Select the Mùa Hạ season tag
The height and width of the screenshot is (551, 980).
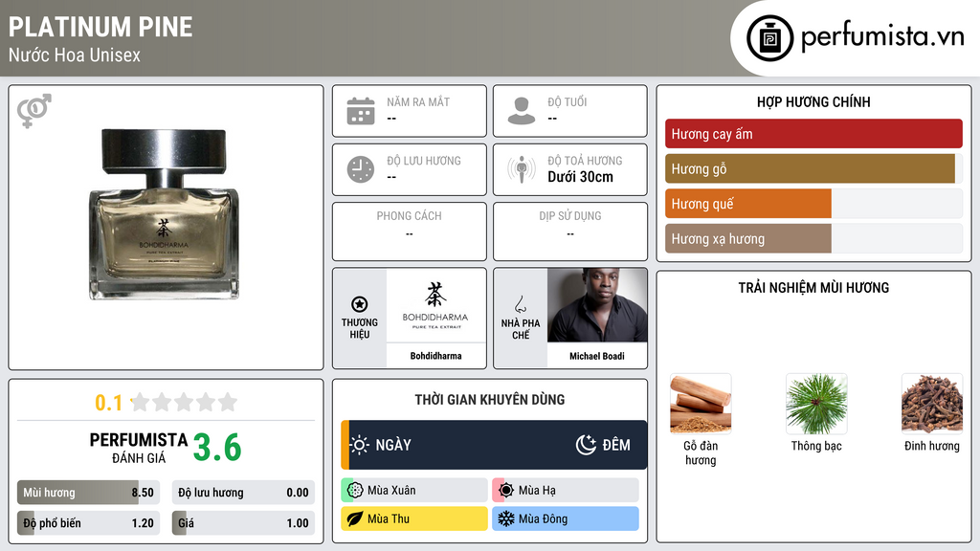pyautogui.click(x=566, y=491)
